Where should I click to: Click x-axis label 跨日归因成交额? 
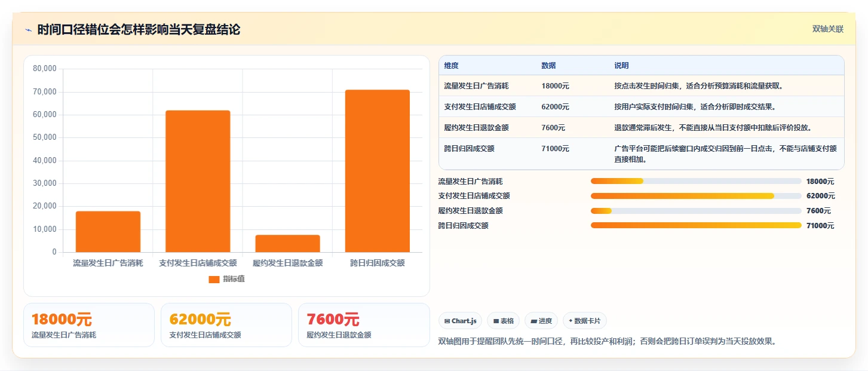click(378, 263)
